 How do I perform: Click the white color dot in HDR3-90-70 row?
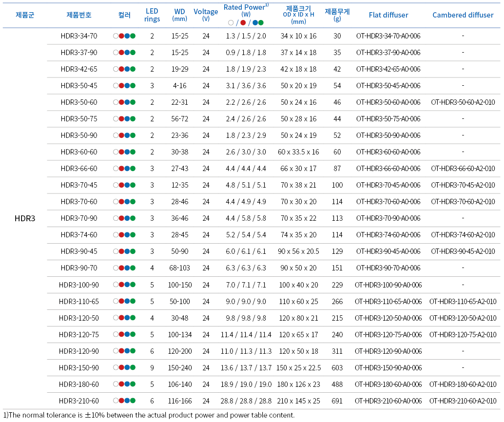pos(116,268)
